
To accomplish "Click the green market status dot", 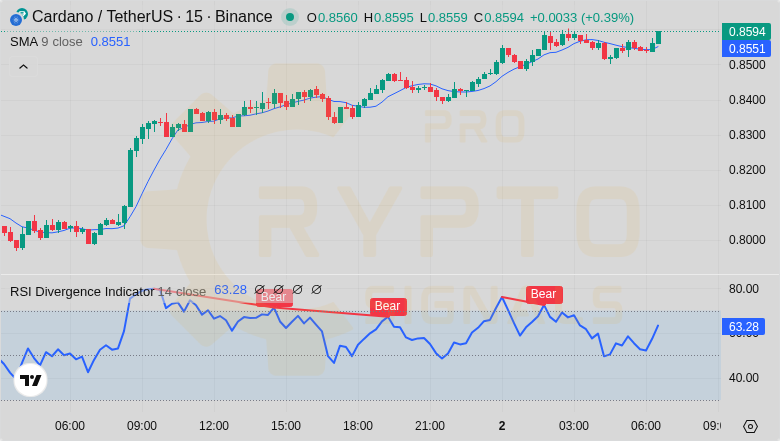I will click(x=290, y=17).
